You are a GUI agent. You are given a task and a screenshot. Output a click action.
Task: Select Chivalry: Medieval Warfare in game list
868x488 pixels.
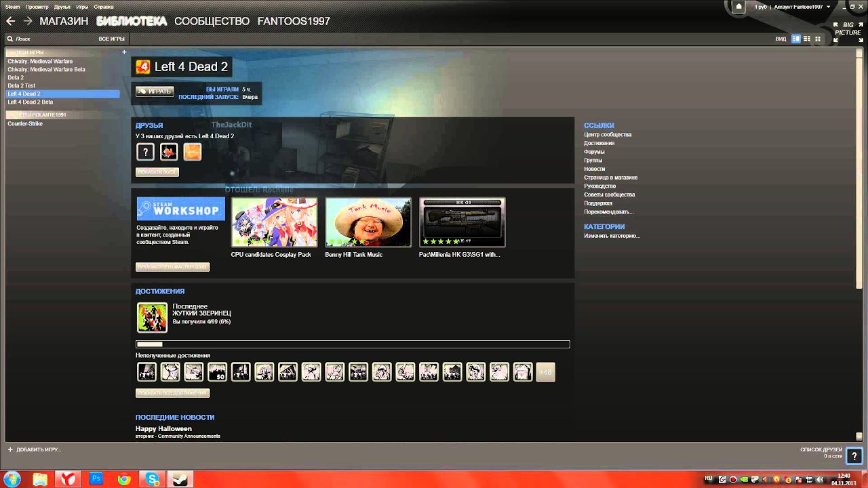coord(40,61)
